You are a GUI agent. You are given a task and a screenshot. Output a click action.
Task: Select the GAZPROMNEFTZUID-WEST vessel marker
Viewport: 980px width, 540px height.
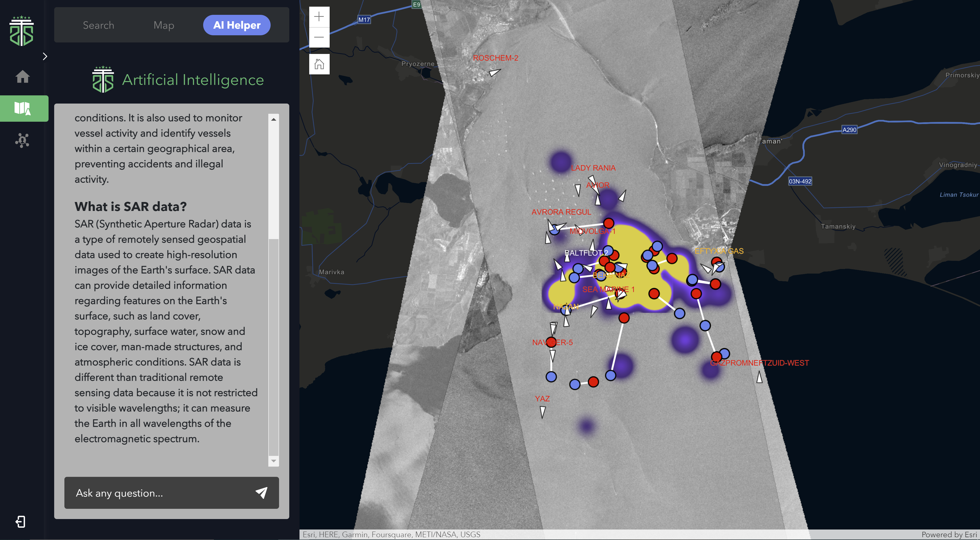coord(759,377)
